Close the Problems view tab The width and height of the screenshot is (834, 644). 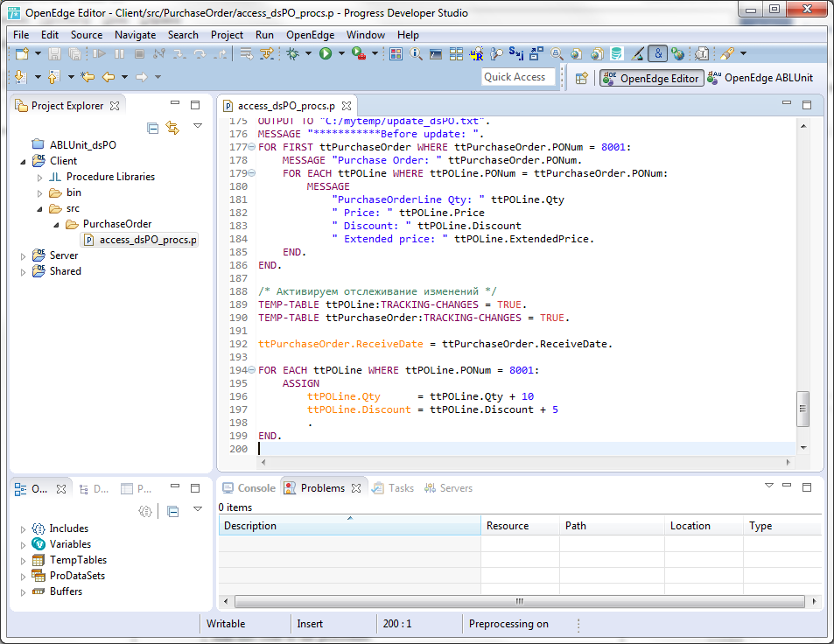tap(356, 488)
